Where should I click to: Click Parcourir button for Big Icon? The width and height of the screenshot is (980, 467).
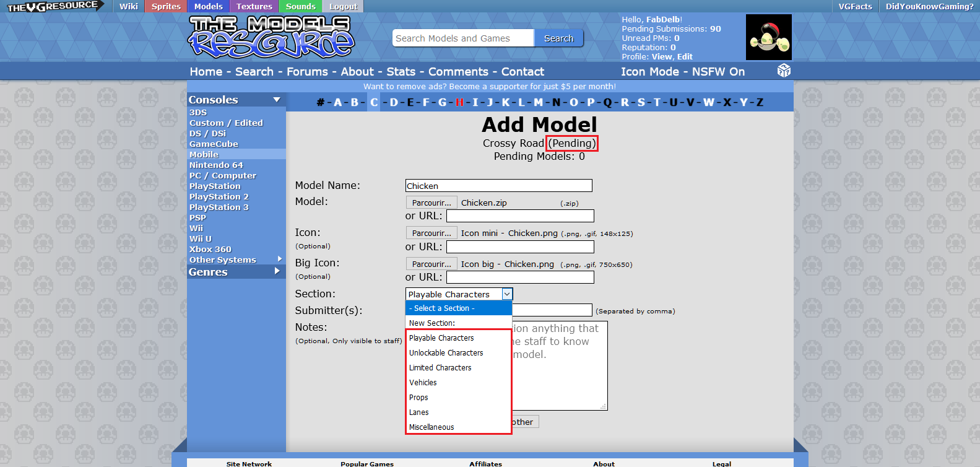click(x=431, y=264)
